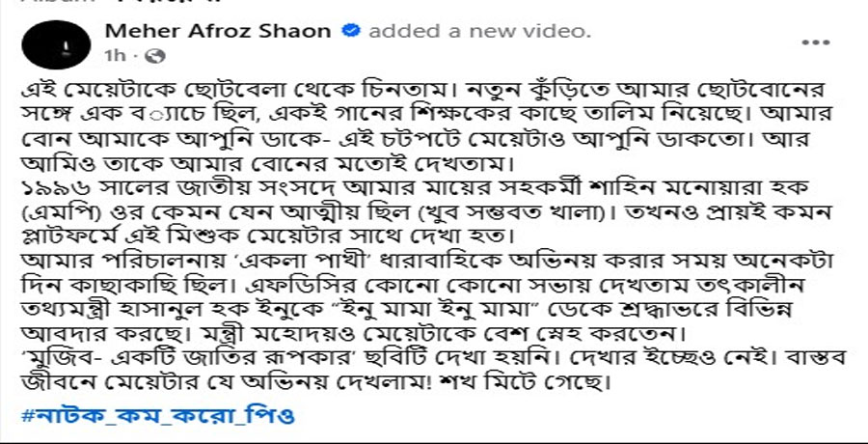The width and height of the screenshot is (868, 444).
Task: Open Meher Afroz Shaon's profile picture
Action: [x=56, y=45]
